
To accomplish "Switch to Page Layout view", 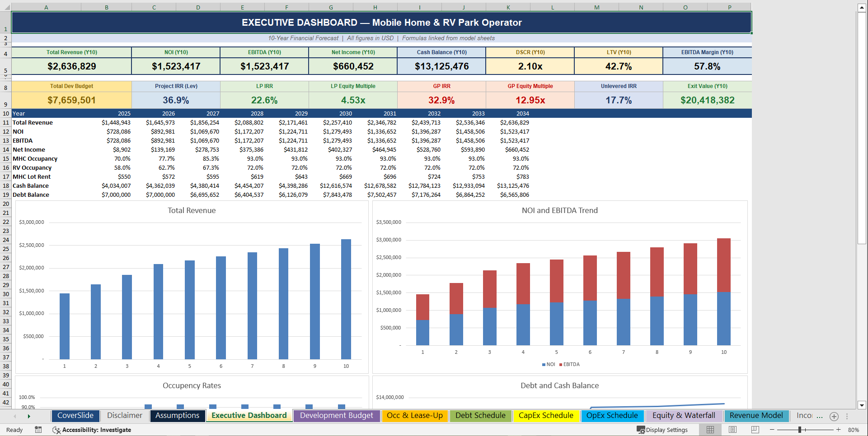I will 732,430.
